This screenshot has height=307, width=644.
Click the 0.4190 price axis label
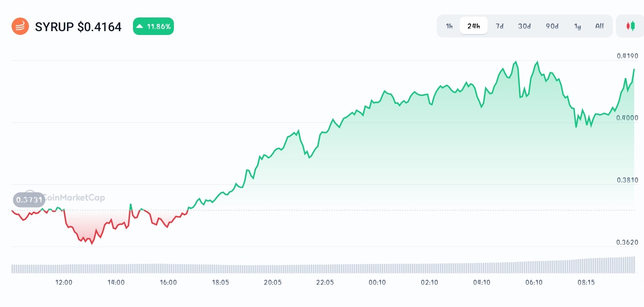click(627, 56)
